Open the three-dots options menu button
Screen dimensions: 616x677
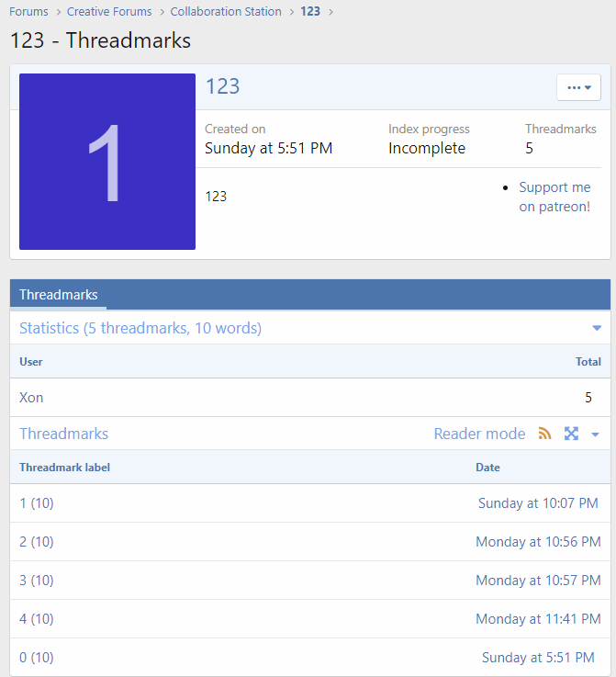(578, 87)
